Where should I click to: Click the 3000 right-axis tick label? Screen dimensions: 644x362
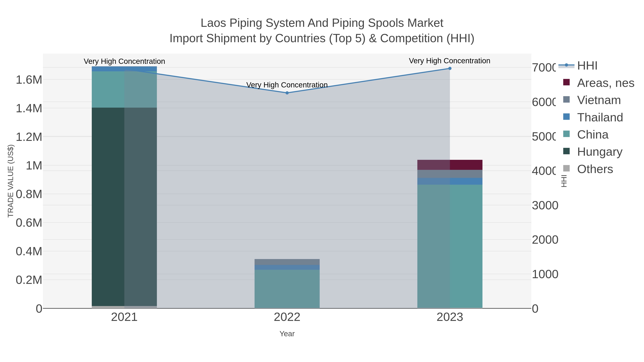point(545,205)
